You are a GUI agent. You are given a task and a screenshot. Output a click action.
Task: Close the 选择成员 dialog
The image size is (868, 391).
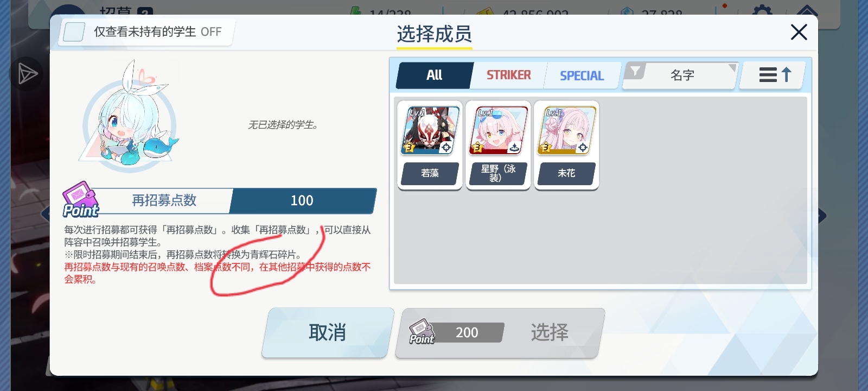click(x=799, y=32)
